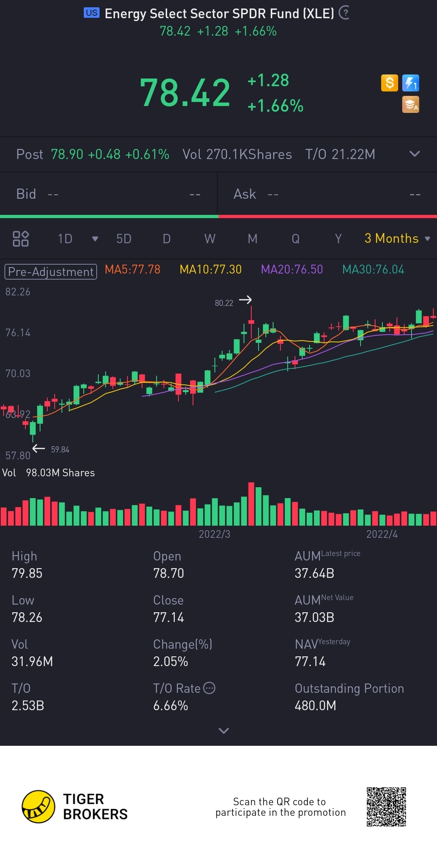Open the chart layout grid icon
Viewport: 437px width, 868px height.
click(21, 239)
